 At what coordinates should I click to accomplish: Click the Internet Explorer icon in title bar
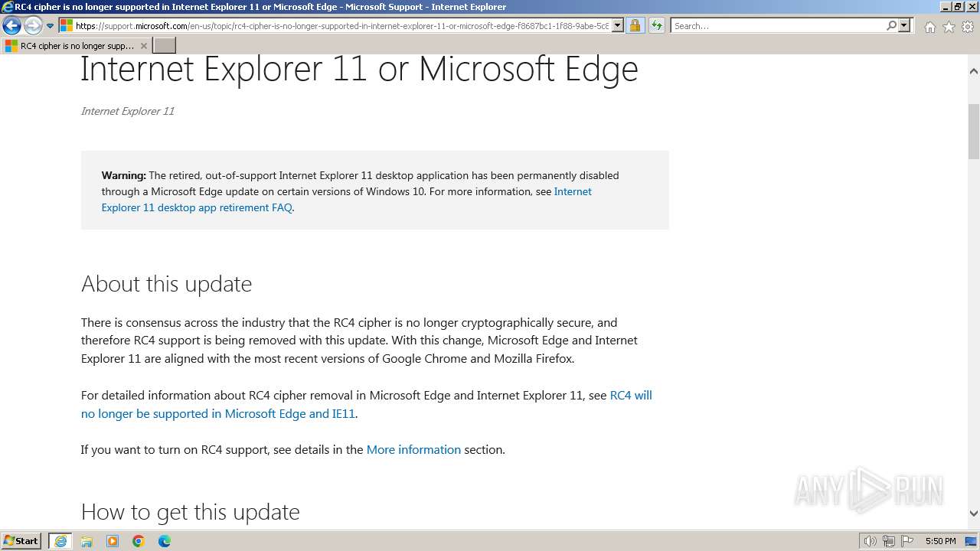point(8,7)
